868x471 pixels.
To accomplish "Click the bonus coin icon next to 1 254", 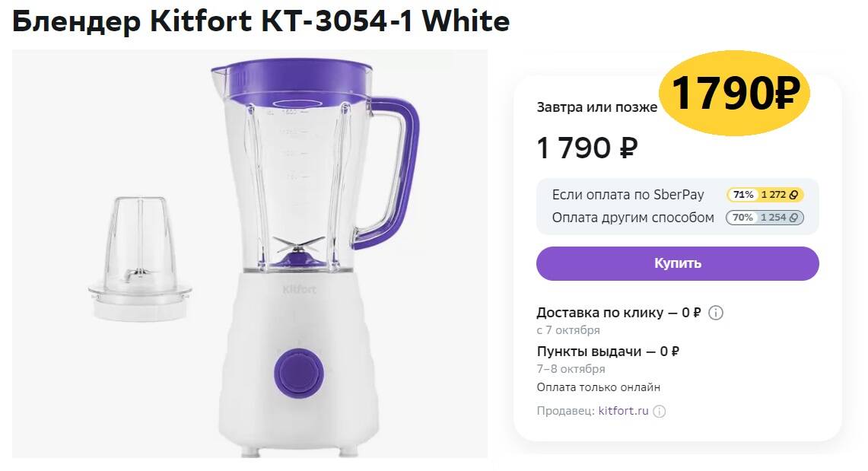I will pos(793,218).
